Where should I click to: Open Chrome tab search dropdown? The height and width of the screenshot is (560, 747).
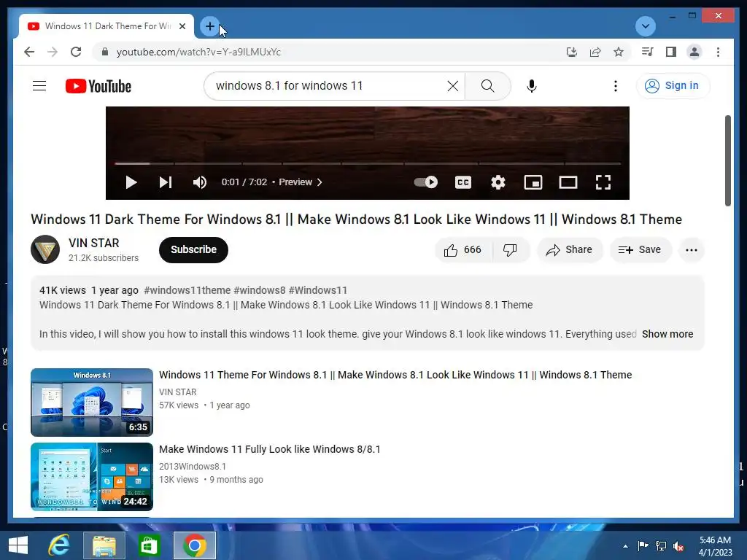click(x=646, y=26)
